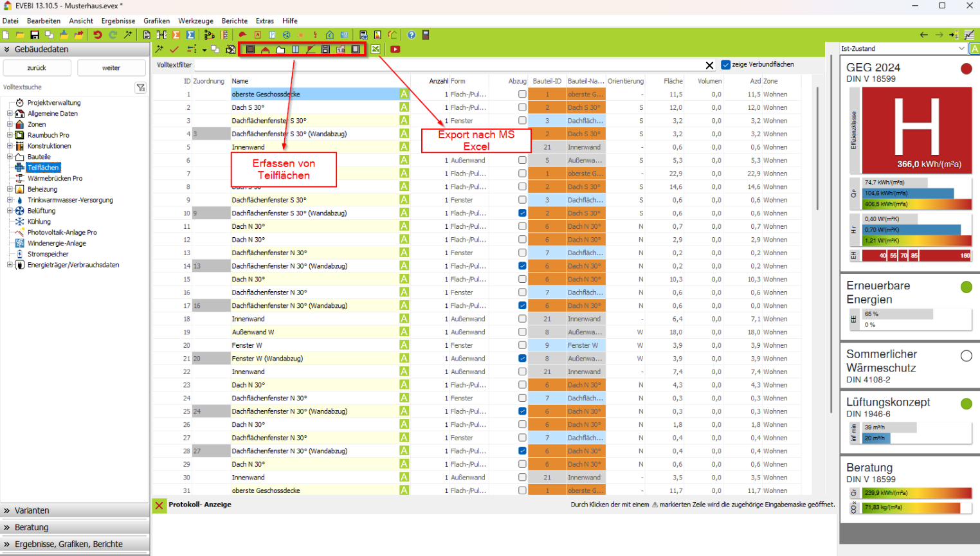Screen dimensions: 980x556
Task: Click the Wärmebrücken Pro item in the tree
Action: pyautogui.click(x=55, y=178)
